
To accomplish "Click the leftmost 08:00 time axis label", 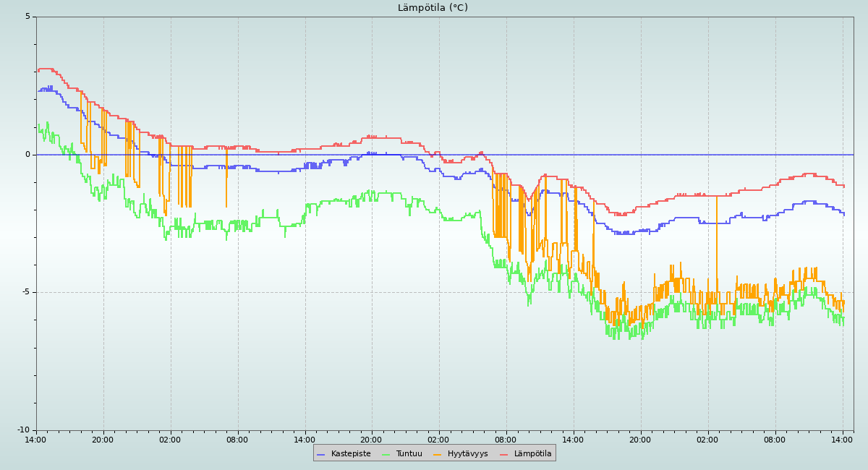I will tap(237, 440).
